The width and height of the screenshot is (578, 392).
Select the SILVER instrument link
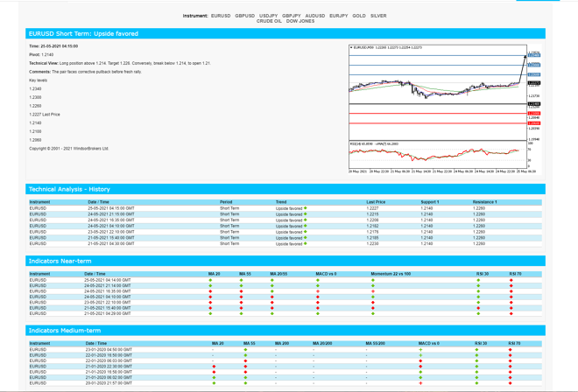[378, 16]
